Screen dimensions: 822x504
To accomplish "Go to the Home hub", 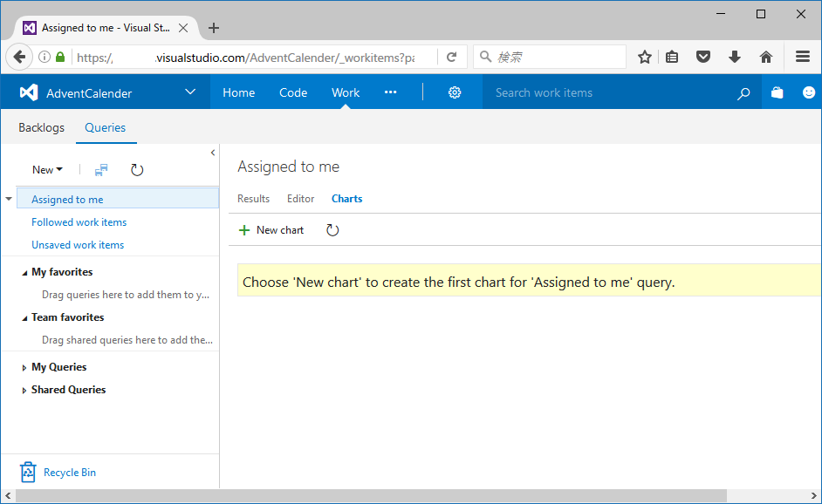I will point(238,92).
